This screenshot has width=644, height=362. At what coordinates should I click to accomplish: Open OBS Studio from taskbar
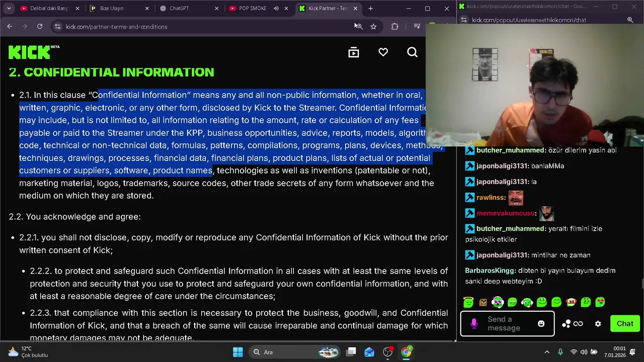(x=387, y=352)
